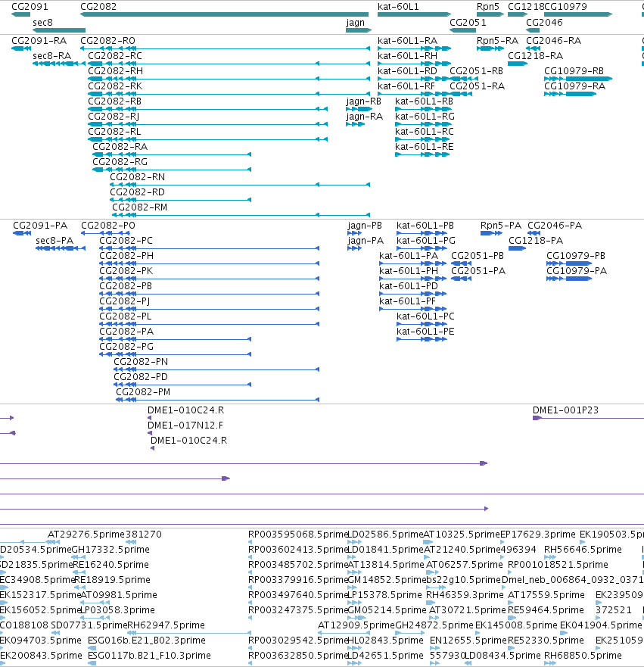Select transcript CG10979-RA
The image size is (644, 667).
pos(574,86)
